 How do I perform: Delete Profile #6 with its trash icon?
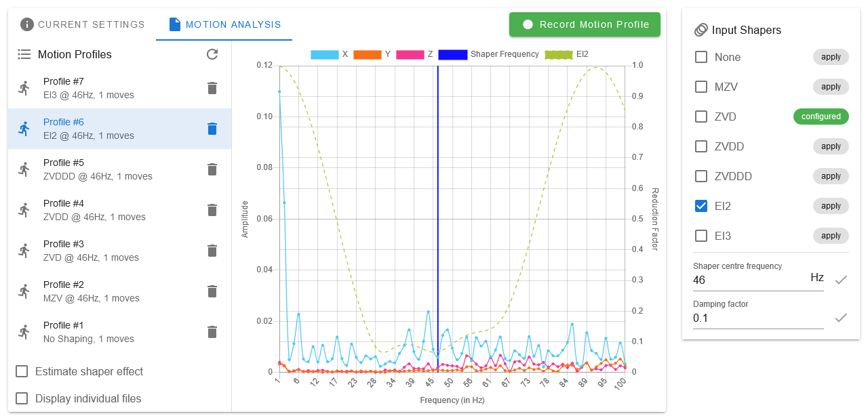click(212, 129)
